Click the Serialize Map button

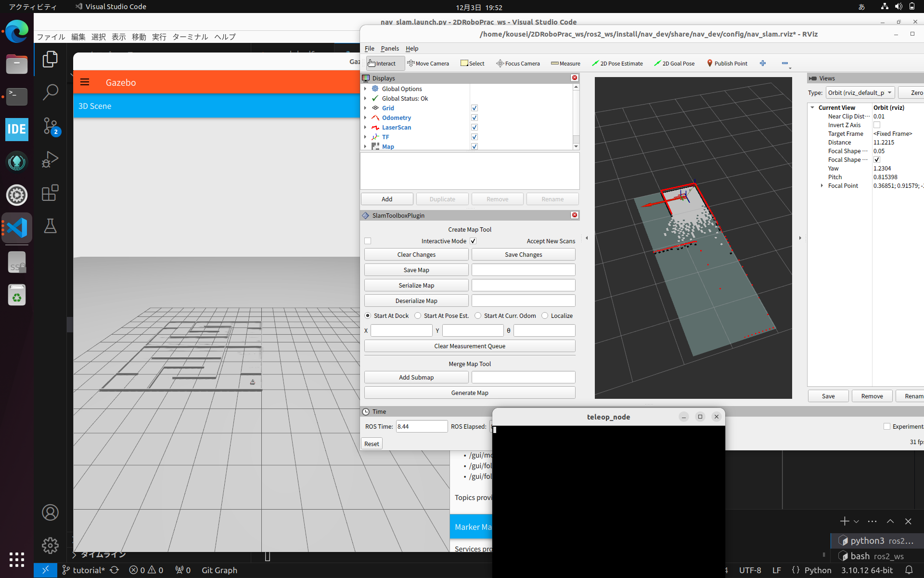tap(416, 285)
